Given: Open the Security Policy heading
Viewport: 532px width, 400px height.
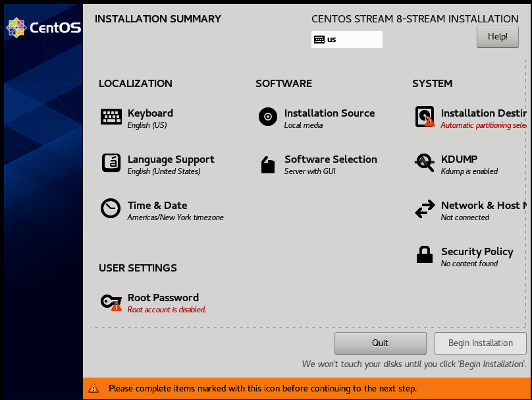Looking at the screenshot, I should (x=477, y=252).
